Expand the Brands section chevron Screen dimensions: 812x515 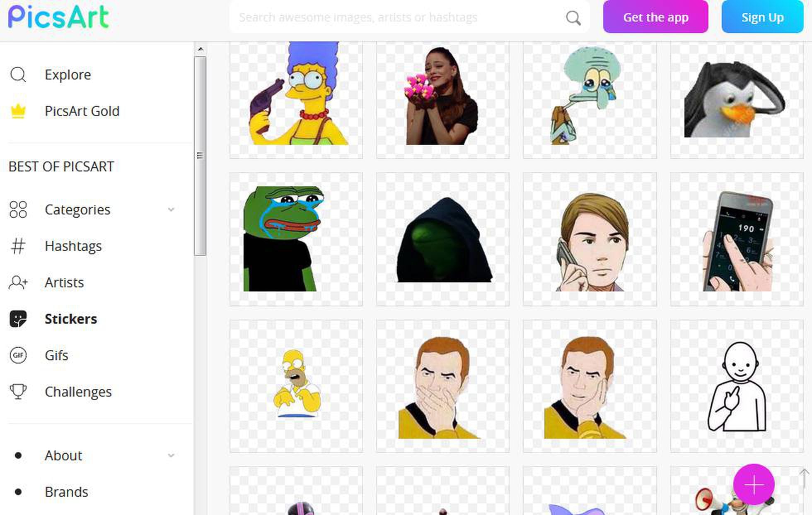pyautogui.click(x=170, y=491)
